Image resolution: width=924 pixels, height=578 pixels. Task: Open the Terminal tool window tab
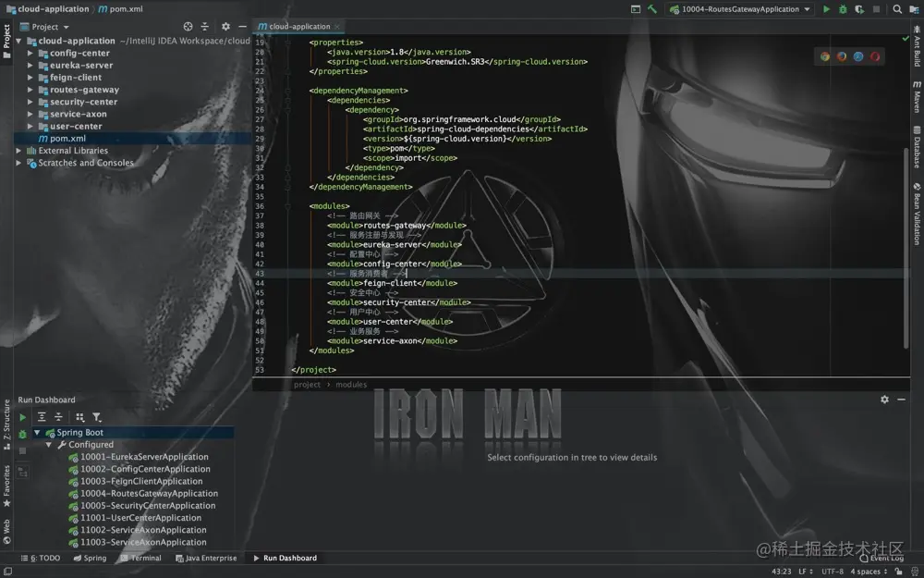[x=140, y=558]
